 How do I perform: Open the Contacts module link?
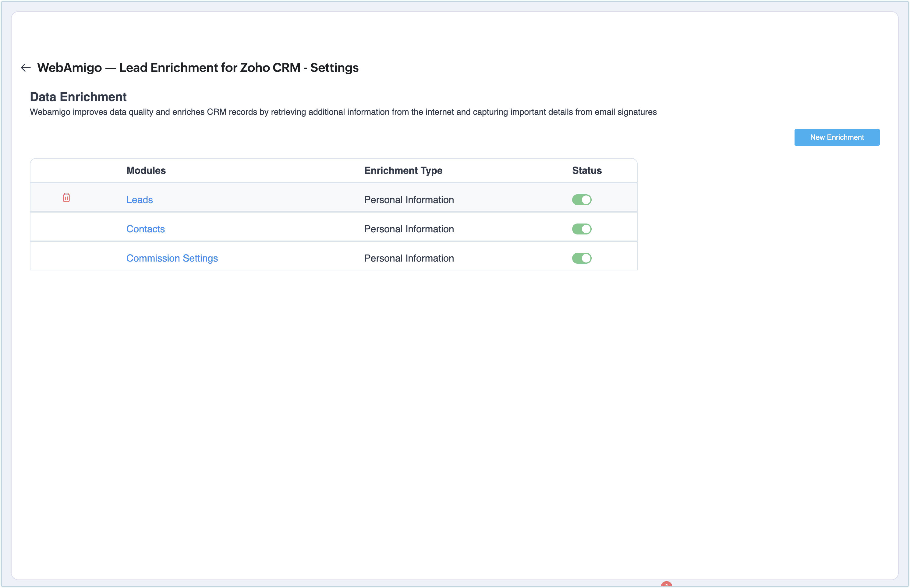pos(146,229)
